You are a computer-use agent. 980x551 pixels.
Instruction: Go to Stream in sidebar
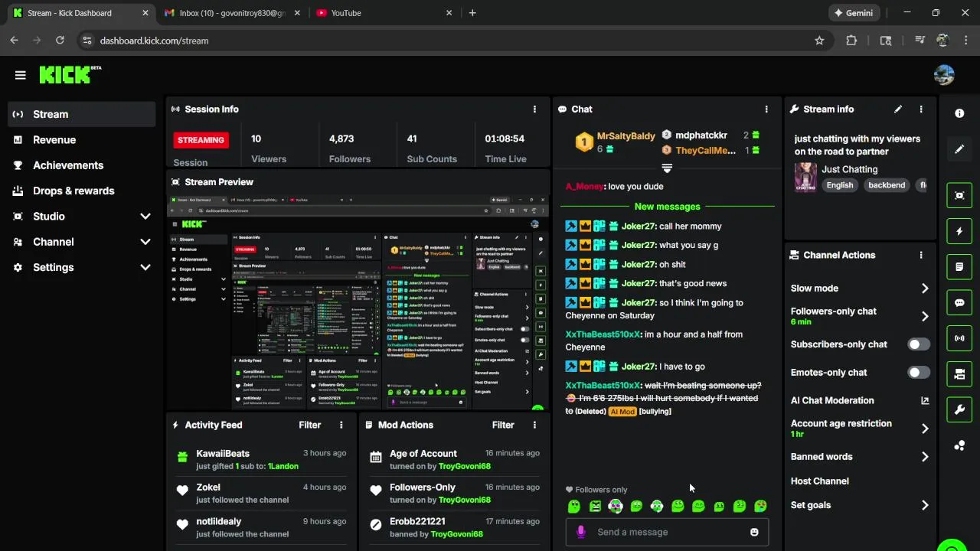pyautogui.click(x=81, y=115)
